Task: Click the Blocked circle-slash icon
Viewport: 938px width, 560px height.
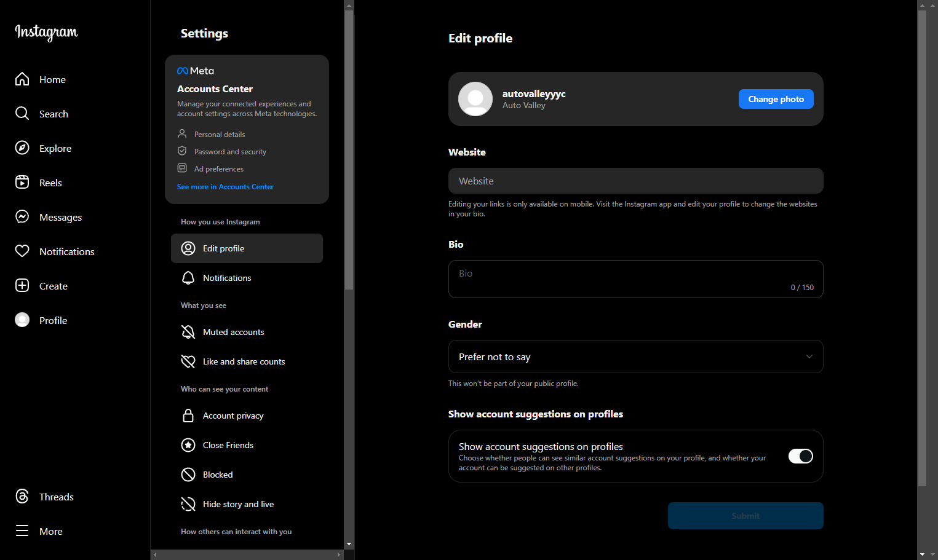Action: click(x=188, y=475)
